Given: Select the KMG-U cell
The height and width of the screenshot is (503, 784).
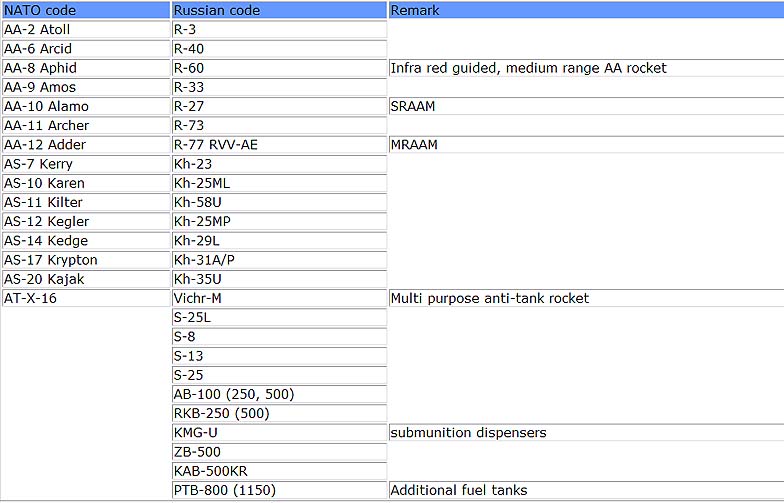Looking at the screenshot, I should [196, 433].
